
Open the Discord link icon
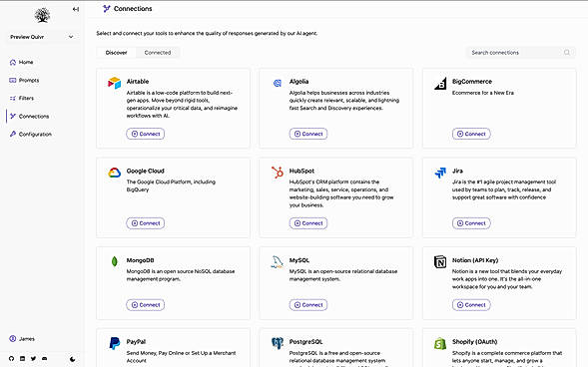(x=45, y=358)
